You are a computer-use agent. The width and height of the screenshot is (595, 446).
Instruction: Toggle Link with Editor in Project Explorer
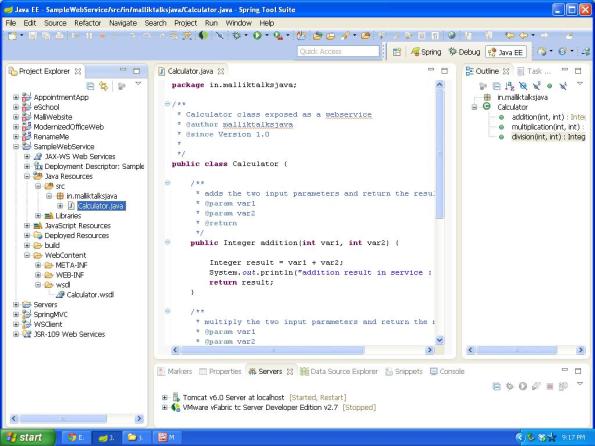[104, 86]
